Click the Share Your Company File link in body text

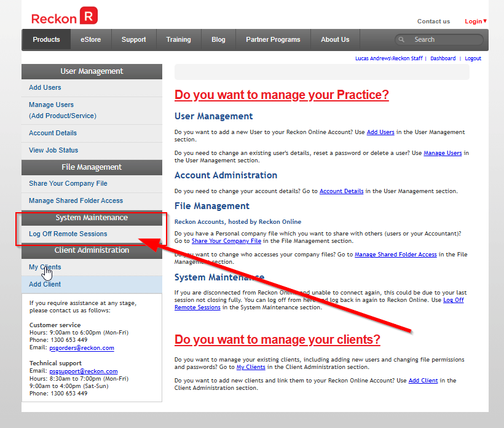[x=226, y=241]
